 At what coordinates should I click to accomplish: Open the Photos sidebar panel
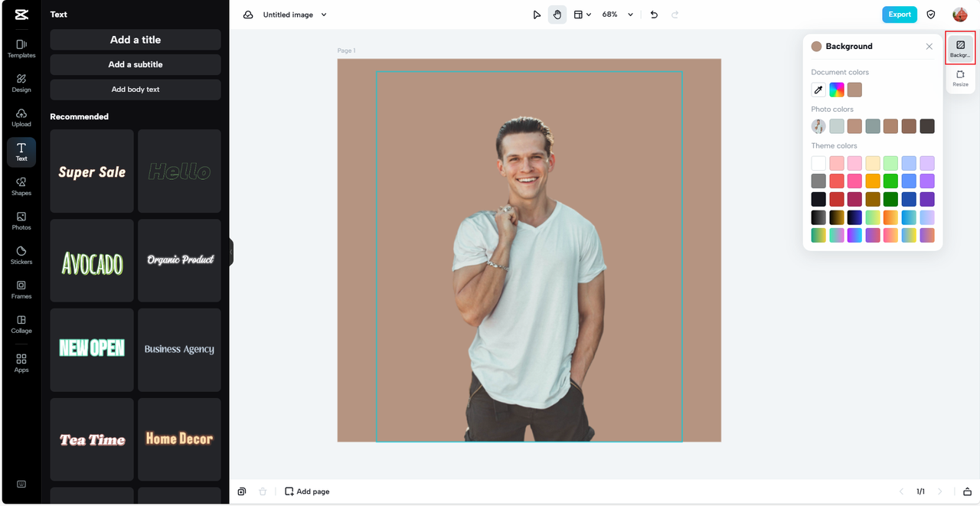pos(21,221)
